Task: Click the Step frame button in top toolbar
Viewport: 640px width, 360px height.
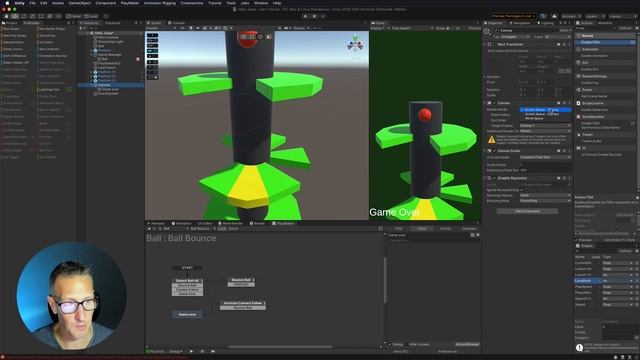Action: 323,16
